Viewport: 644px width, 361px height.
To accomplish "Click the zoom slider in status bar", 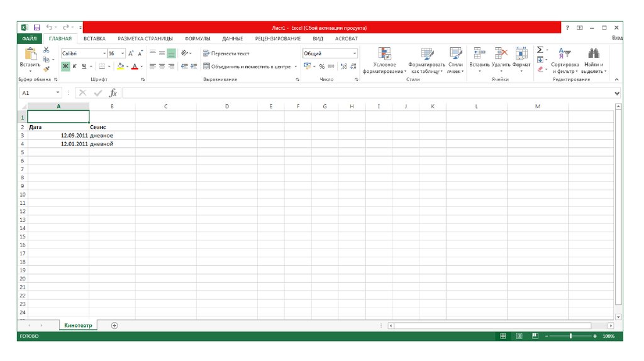I will coord(570,336).
